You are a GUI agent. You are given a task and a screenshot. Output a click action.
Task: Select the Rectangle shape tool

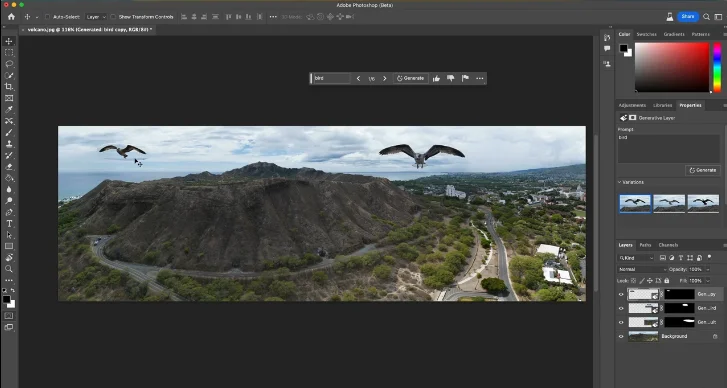point(9,246)
